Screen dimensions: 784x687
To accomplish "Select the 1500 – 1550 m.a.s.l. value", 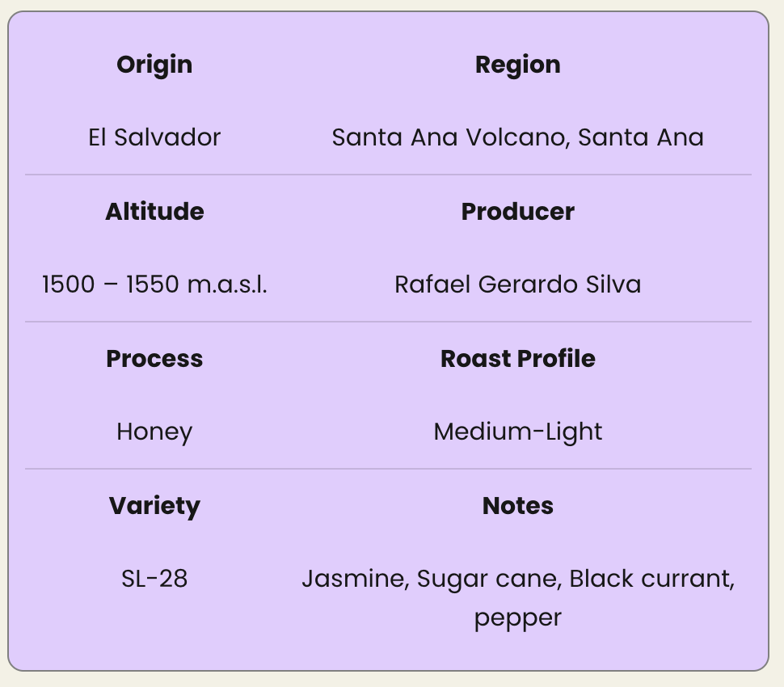I will click(154, 284).
